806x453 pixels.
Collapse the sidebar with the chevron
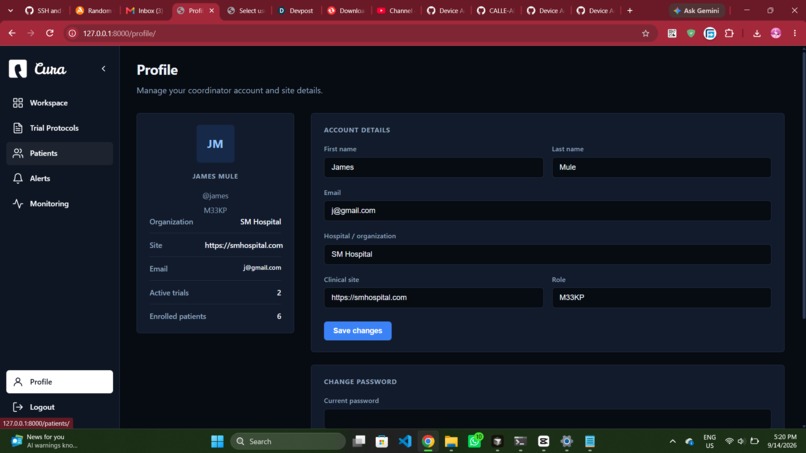click(x=103, y=69)
